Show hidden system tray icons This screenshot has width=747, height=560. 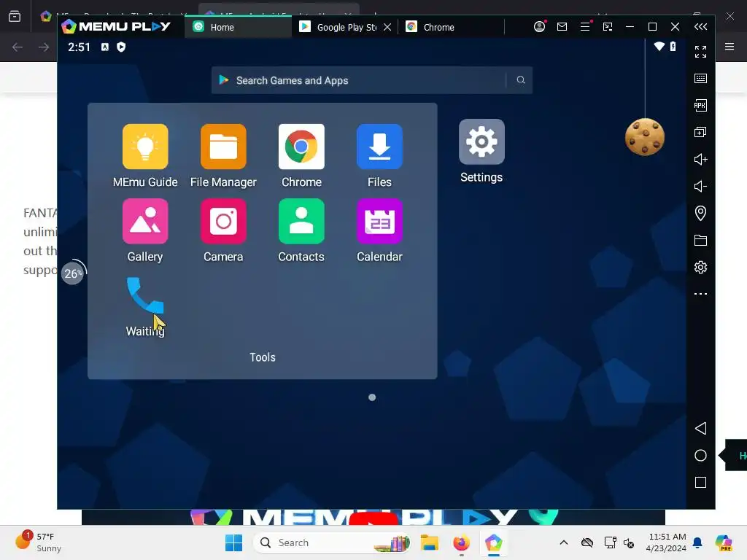click(x=564, y=542)
